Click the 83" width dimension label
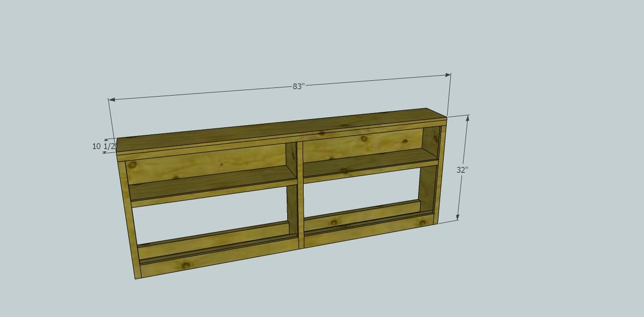 click(298, 87)
